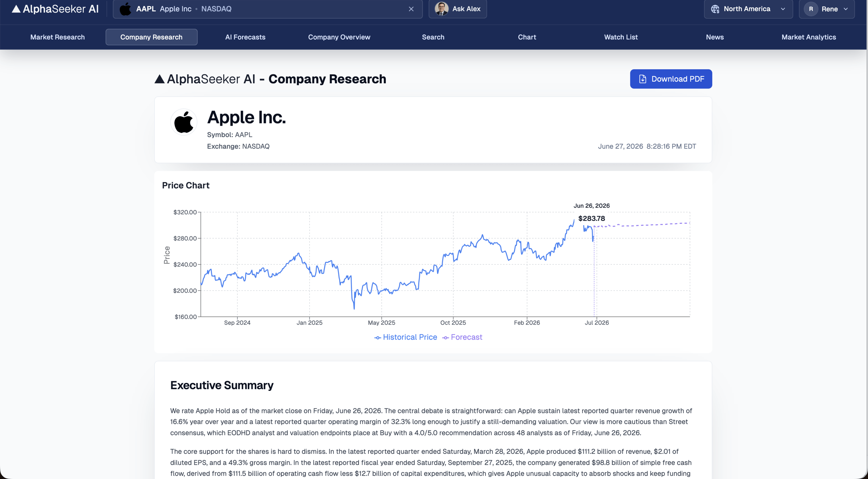The height and width of the screenshot is (479, 868).
Task: Click the $160.00 y-axis label
Action: 185,317
